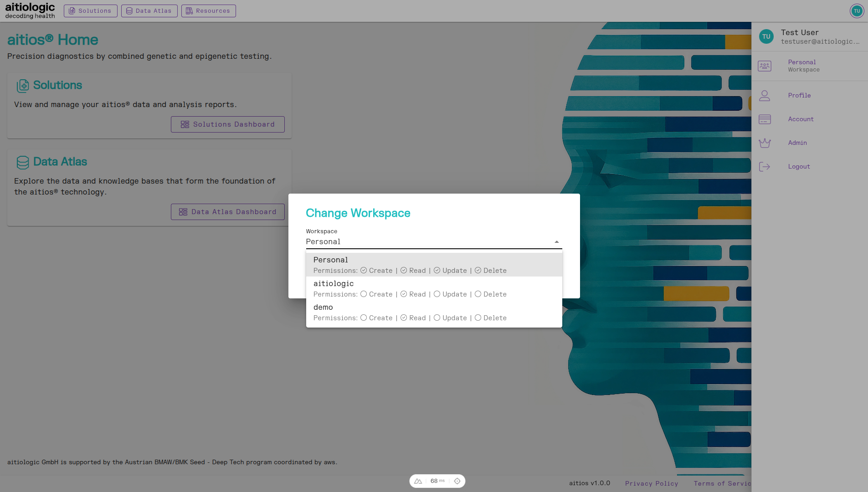Click the Logout arrow icon

pyautogui.click(x=765, y=167)
